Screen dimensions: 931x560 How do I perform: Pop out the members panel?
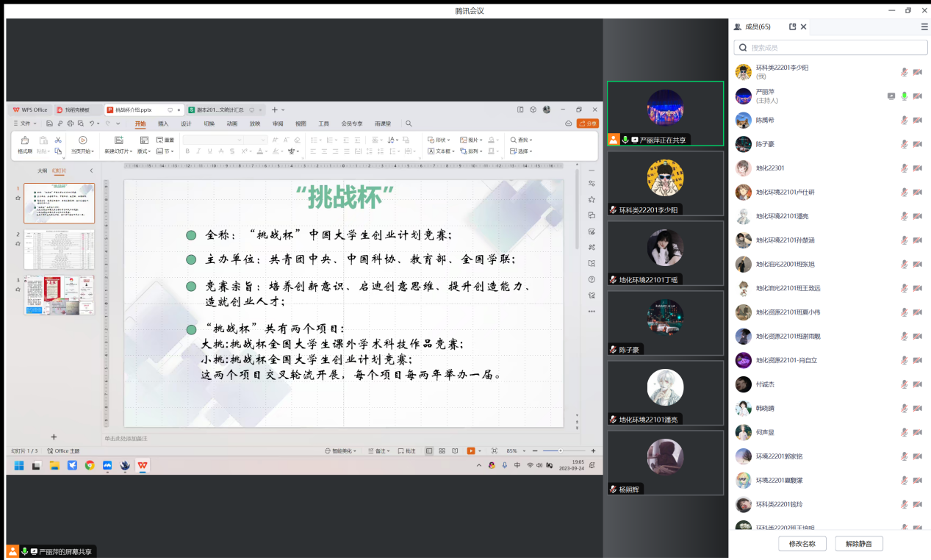(x=792, y=26)
